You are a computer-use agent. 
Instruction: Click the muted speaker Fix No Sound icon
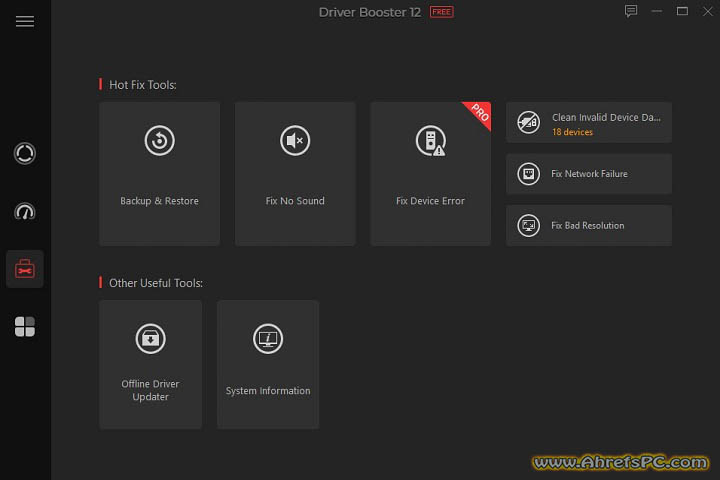[295, 141]
